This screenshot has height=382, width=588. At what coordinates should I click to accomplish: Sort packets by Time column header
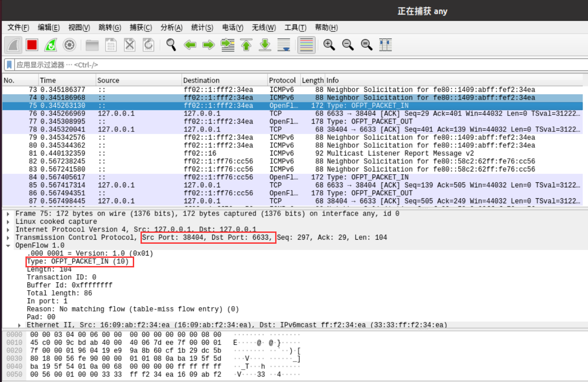[67, 80]
